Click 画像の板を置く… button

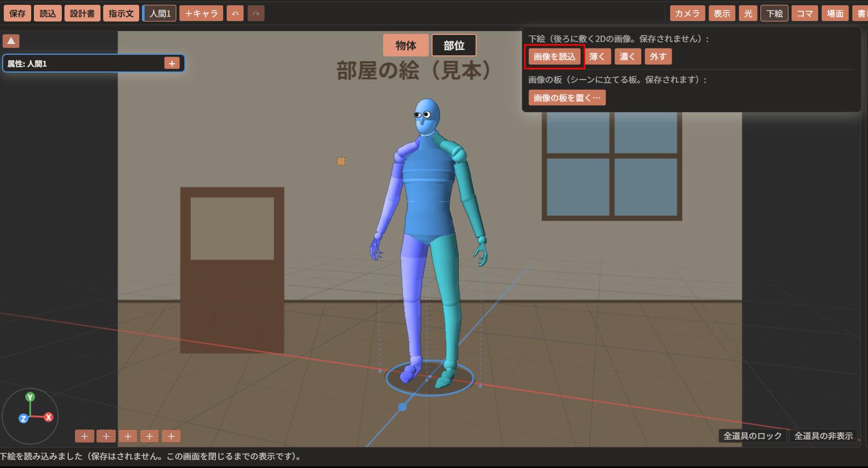tap(567, 98)
